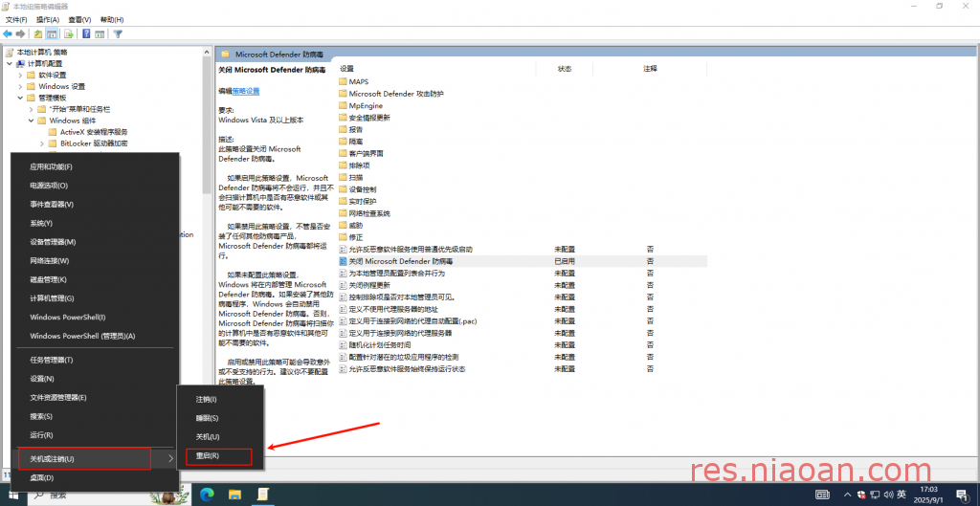Switch the 英 input method indicator
The height and width of the screenshot is (506, 980).
pos(902,495)
